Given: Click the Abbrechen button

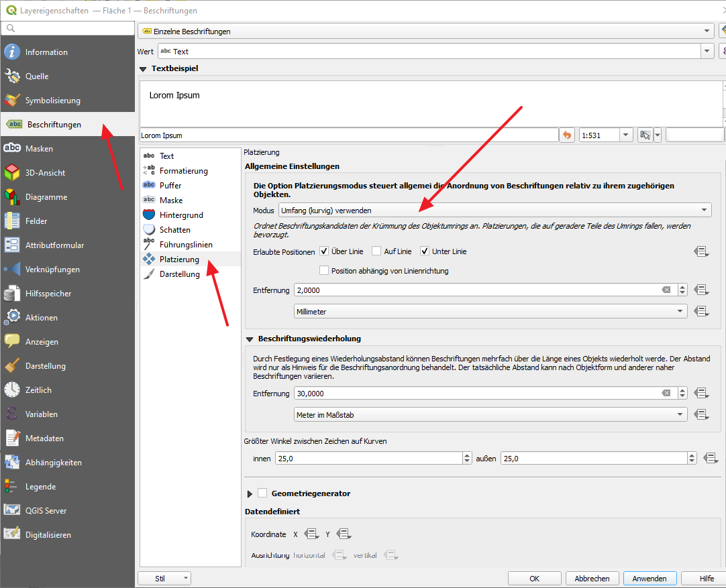Looking at the screenshot, I should pos(592,579).
